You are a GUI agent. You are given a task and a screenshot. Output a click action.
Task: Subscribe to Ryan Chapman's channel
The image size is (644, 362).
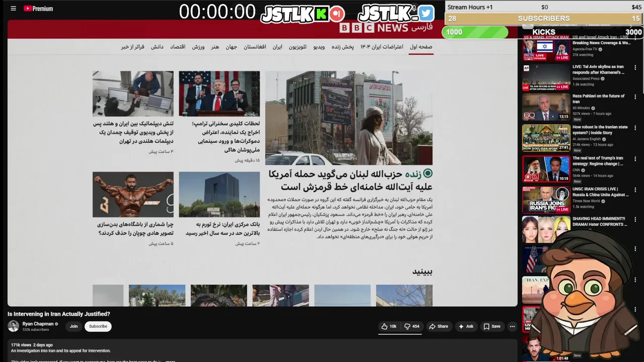(98, 326)
